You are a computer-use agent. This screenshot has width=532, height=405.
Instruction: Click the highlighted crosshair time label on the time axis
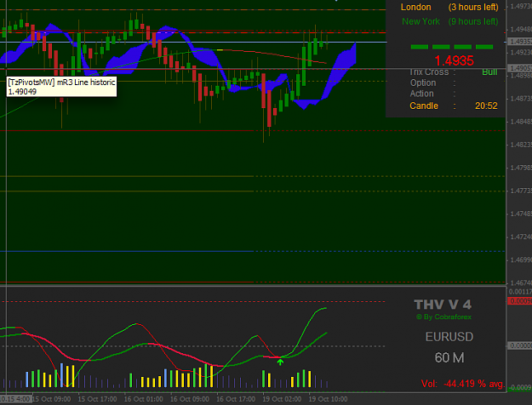pos(16,399)
